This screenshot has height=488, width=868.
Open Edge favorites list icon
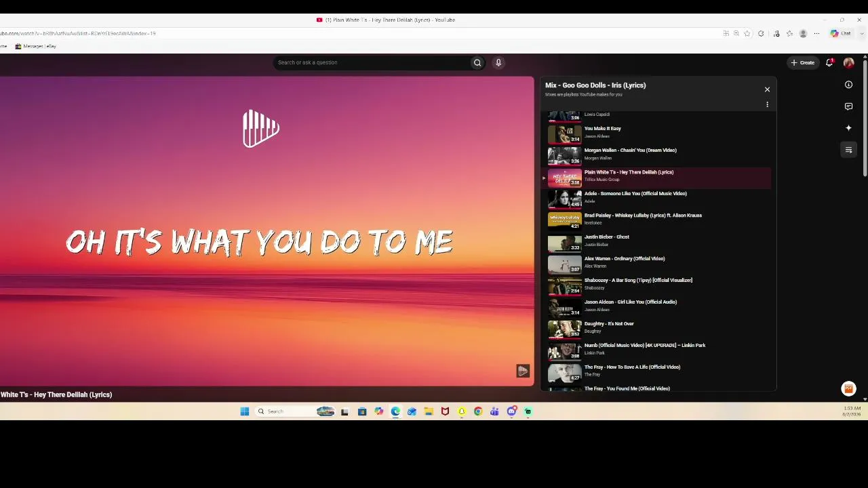point(789,33)
